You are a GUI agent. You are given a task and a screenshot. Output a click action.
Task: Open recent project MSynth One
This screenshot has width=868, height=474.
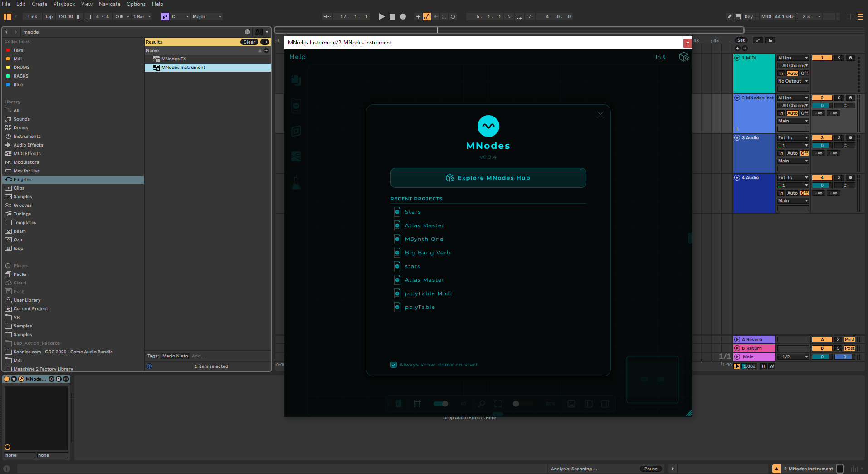click(424, 239)
